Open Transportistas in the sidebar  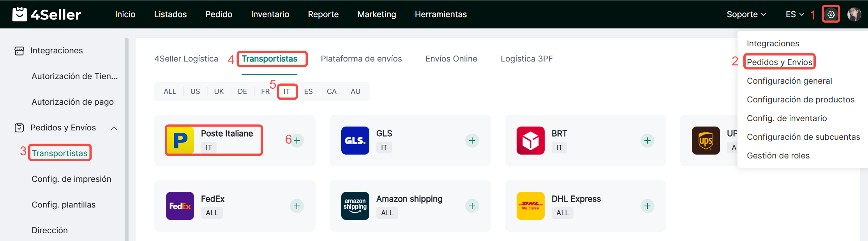coord(60,153)
